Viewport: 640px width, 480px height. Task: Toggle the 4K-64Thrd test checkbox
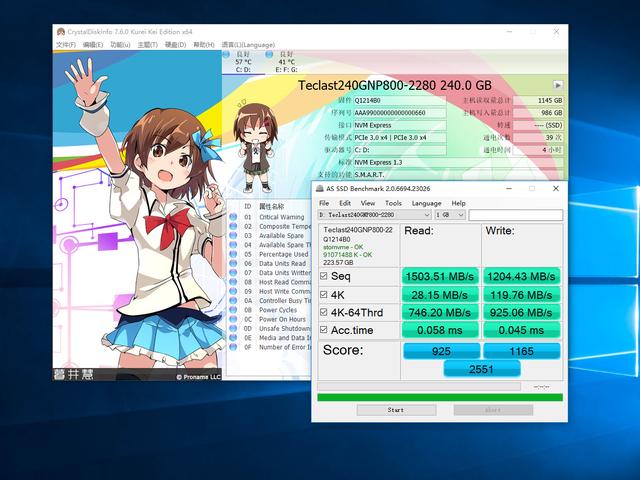click(323, 312)
